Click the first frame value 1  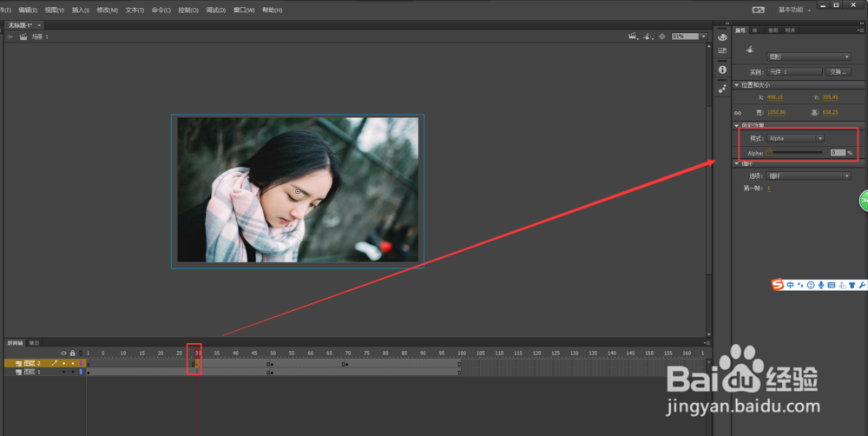768,188
